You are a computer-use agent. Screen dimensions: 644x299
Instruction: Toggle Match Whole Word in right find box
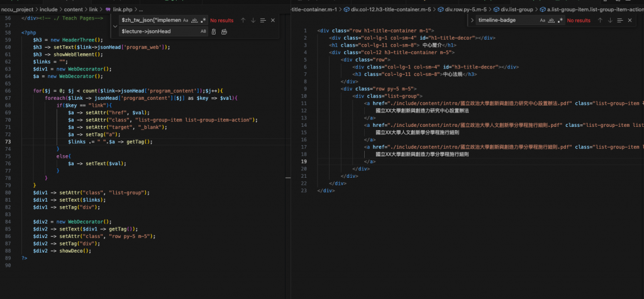(x=552, y=20)
